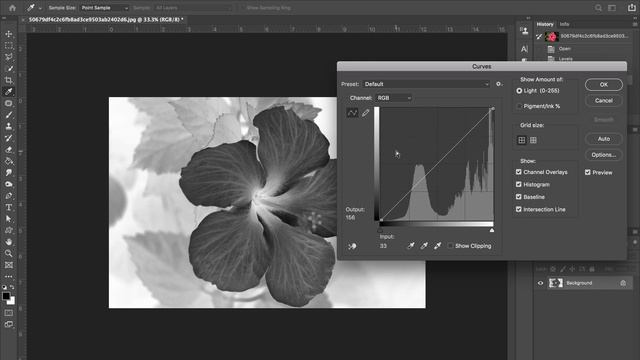
Task: Open tool preset picker arrow in options bar
Action: [x=40, y=8]
